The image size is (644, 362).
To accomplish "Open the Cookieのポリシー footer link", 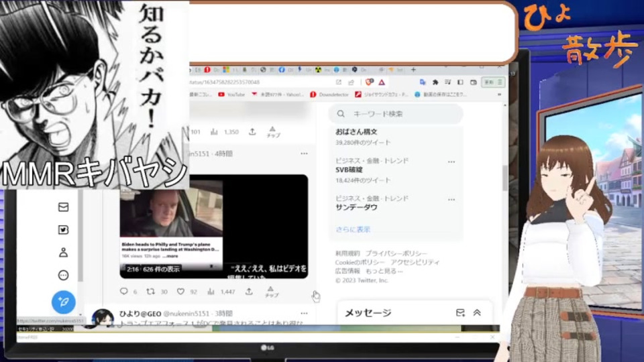I will (360, 262).
